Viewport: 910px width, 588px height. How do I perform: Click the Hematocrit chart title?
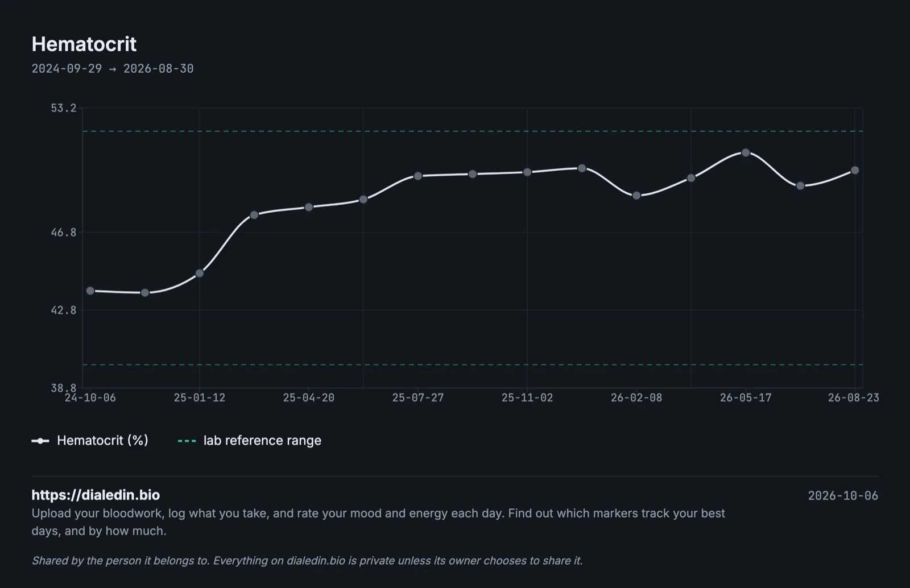84,44
